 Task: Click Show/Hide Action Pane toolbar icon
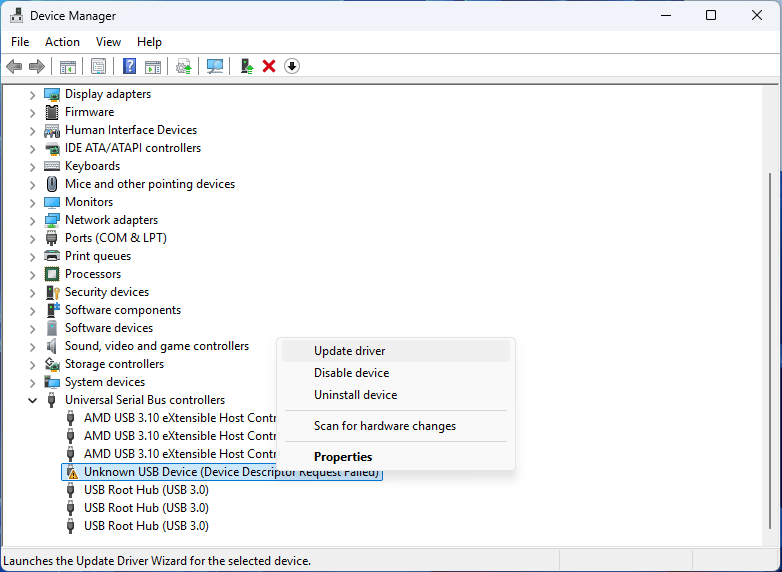click(153, 66)
